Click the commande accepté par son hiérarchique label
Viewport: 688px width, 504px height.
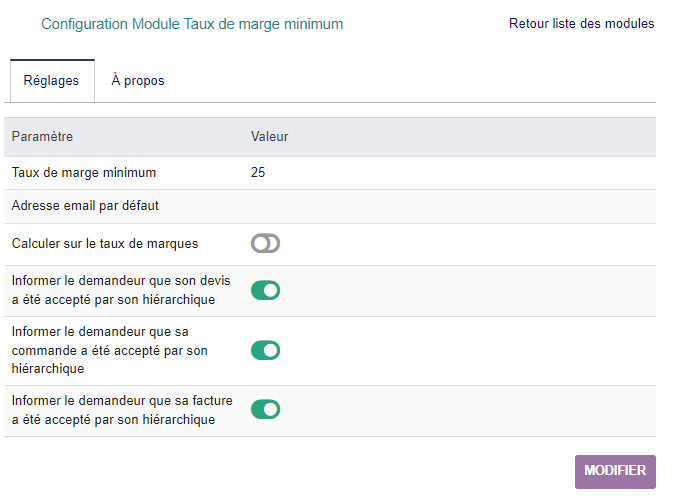click(x=110, y=350)
